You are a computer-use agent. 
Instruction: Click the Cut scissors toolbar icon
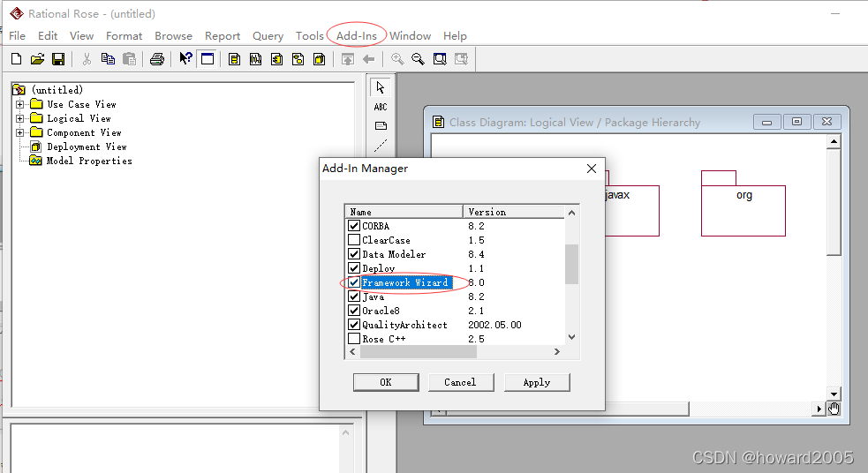87,58
